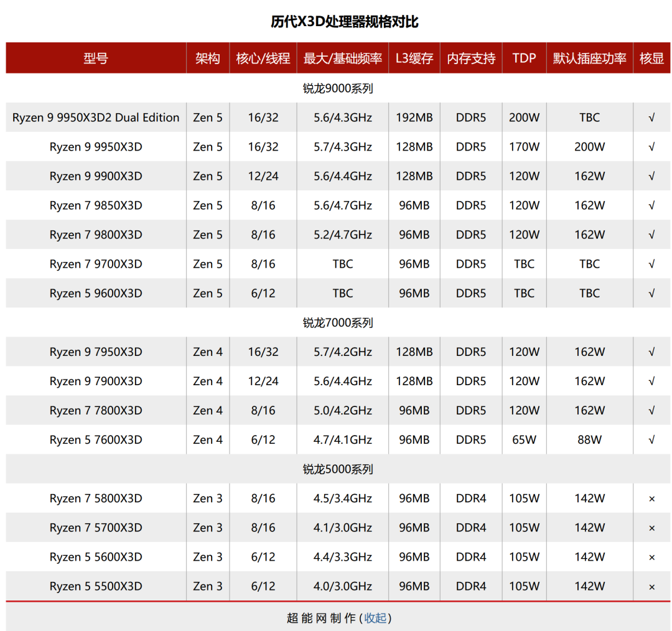Click the 142W power cell for Ryzen 5 5600X3D
The image size is (672, 631).
pos(590,558)
